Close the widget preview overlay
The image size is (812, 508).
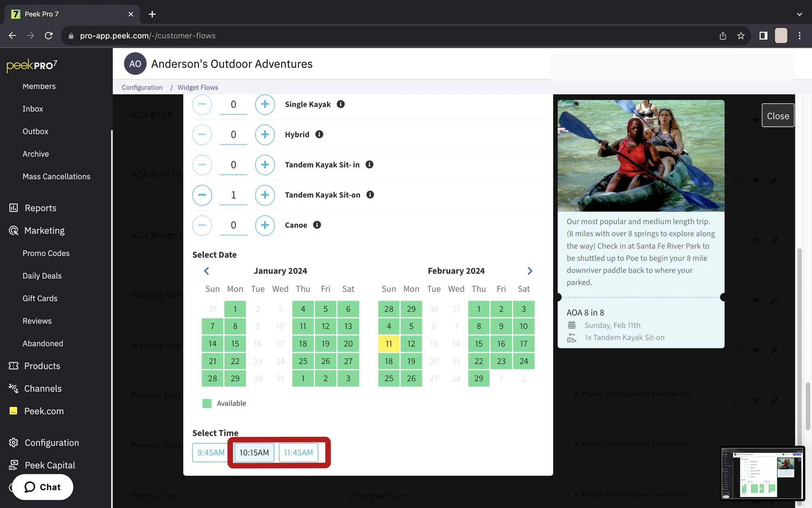tap(778, 116)
